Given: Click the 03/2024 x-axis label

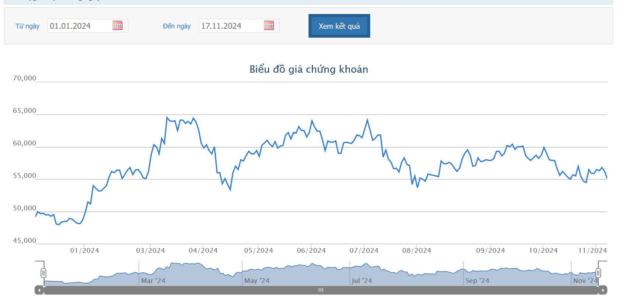Looking at the screenshot, I should click(x=151, y=251).
